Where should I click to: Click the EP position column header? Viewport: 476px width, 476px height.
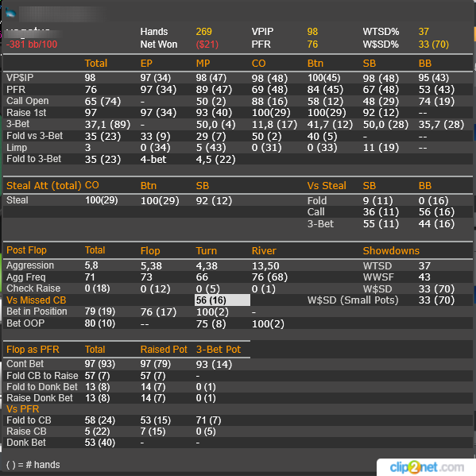coord(146,63)
